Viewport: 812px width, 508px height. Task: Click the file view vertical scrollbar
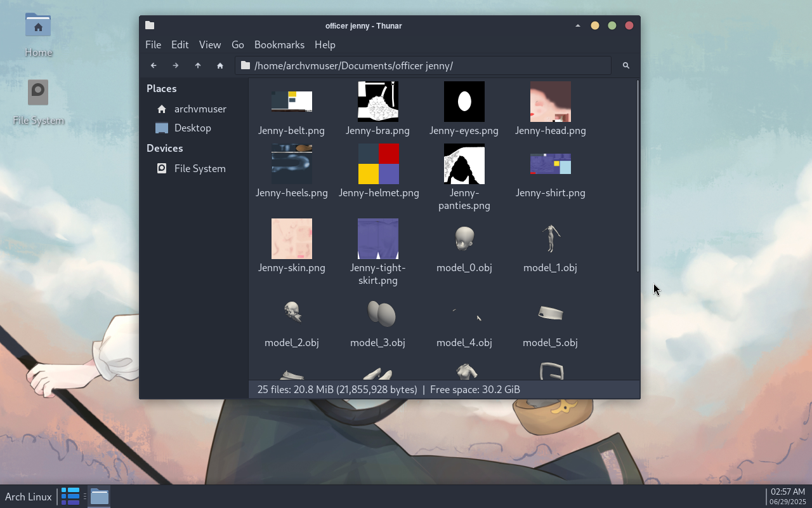coord(637,177)
